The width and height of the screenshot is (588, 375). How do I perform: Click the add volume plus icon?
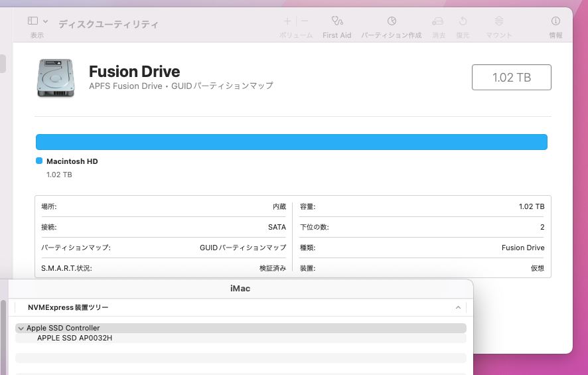287,21
